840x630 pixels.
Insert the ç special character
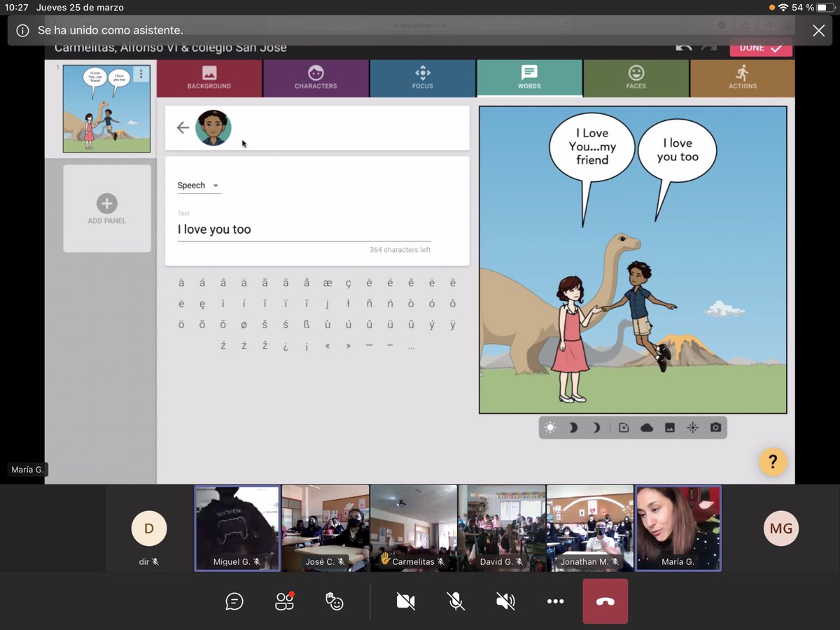(x=348, y=283)
